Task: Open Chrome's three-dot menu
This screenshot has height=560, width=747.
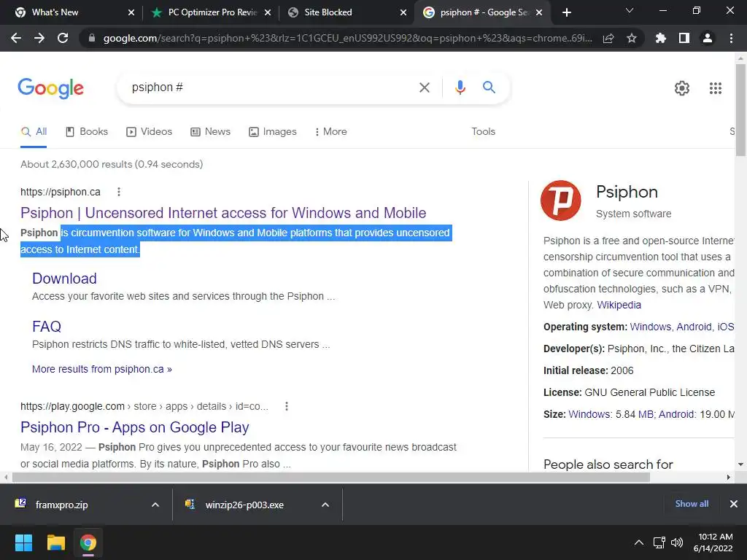Action: [x=731, y=38]
